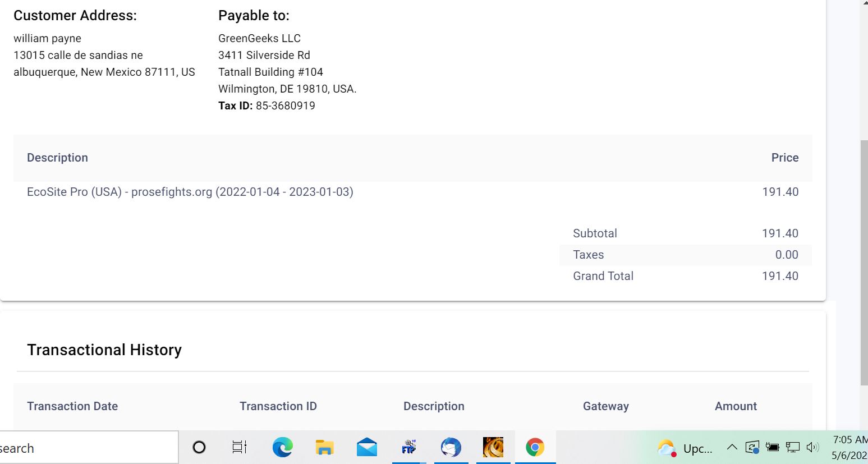The width and height of the screenshot is (868, 464).
Task: Click the Amount column header
Action: [736, 406]
